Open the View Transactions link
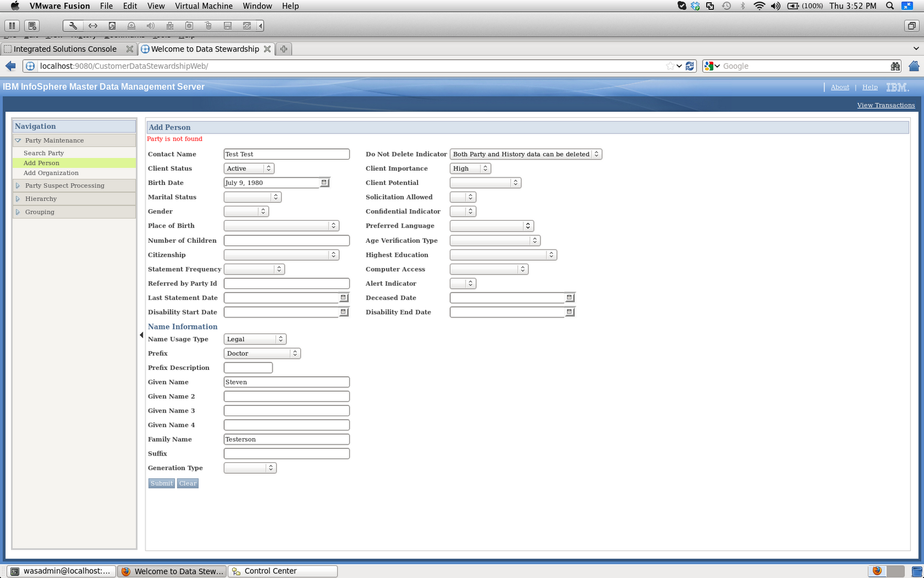924x578 pixels. coord(885,105)
